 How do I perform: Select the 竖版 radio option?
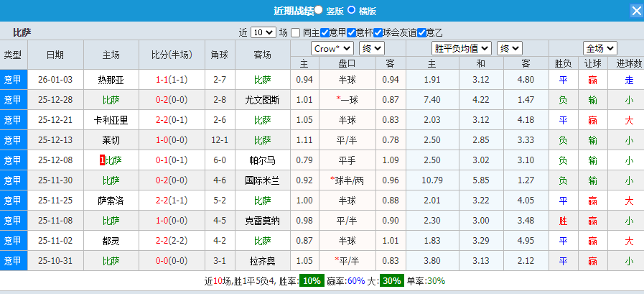[318, 10]
